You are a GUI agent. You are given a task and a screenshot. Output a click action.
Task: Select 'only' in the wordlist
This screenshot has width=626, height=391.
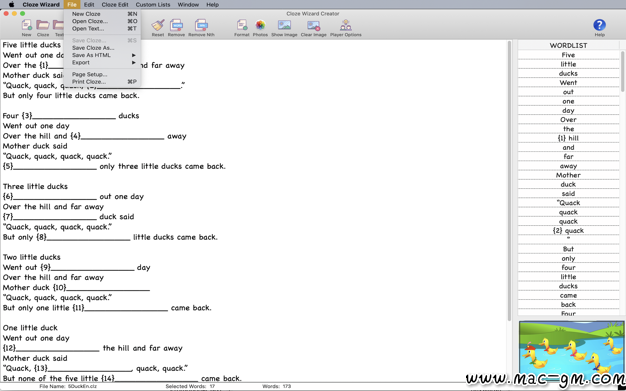[x=568, y=258]
